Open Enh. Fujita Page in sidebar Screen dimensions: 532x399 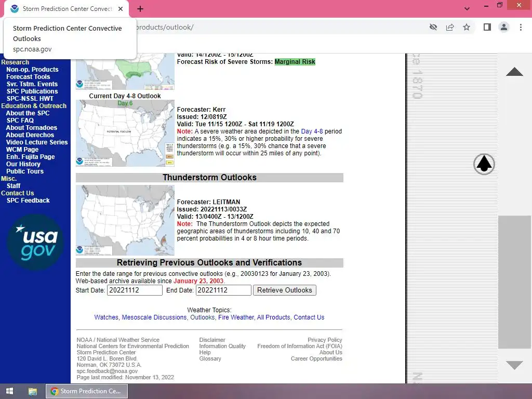point(31,157)
